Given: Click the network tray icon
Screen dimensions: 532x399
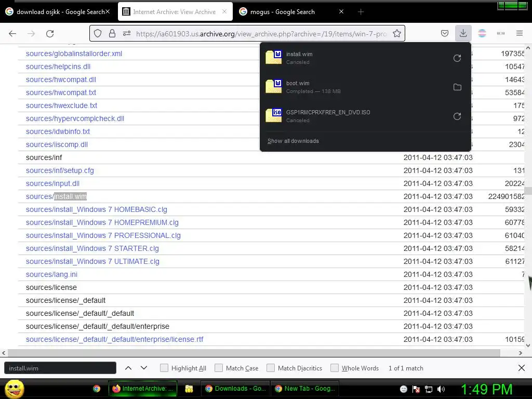Looking at the screenshot, I should [429, 389].
